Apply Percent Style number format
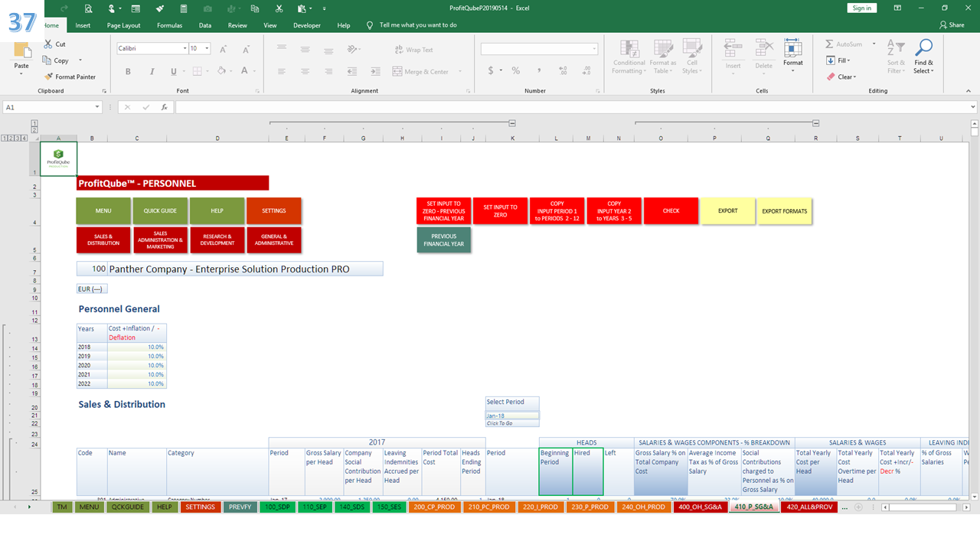This screenshot has width=980, height=551. pos(516,70)
